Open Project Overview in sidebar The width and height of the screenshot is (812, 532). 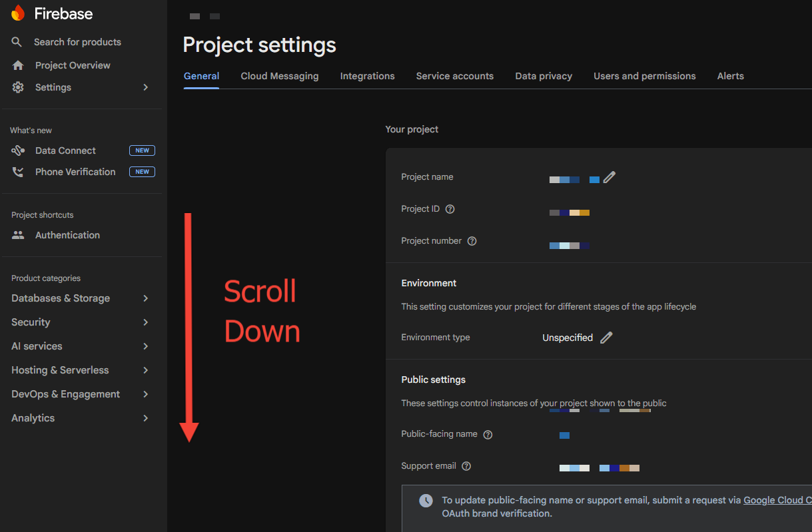tap(73, 65)
